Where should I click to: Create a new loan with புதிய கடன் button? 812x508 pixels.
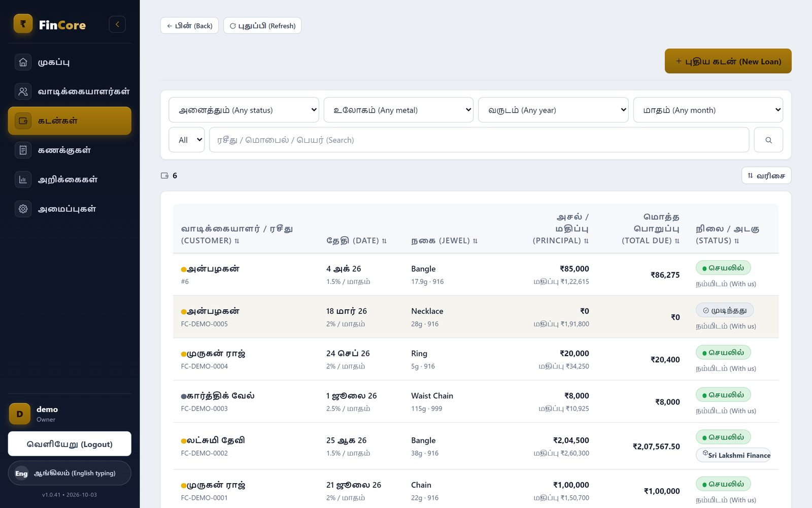(x=728, y=61)
